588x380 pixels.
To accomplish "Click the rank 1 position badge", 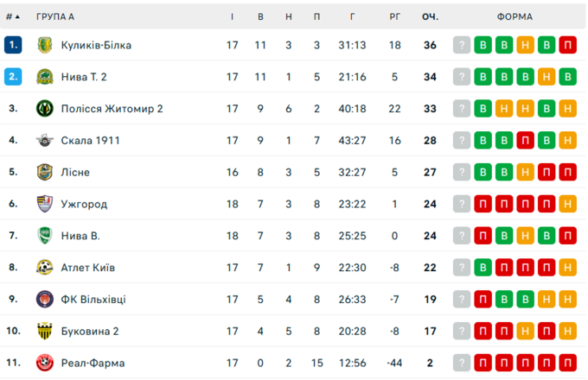I will point(12,45).
